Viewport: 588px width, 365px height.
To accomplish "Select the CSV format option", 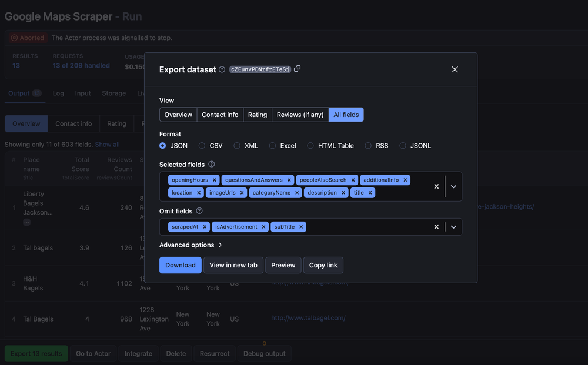I will pos(202,146).
